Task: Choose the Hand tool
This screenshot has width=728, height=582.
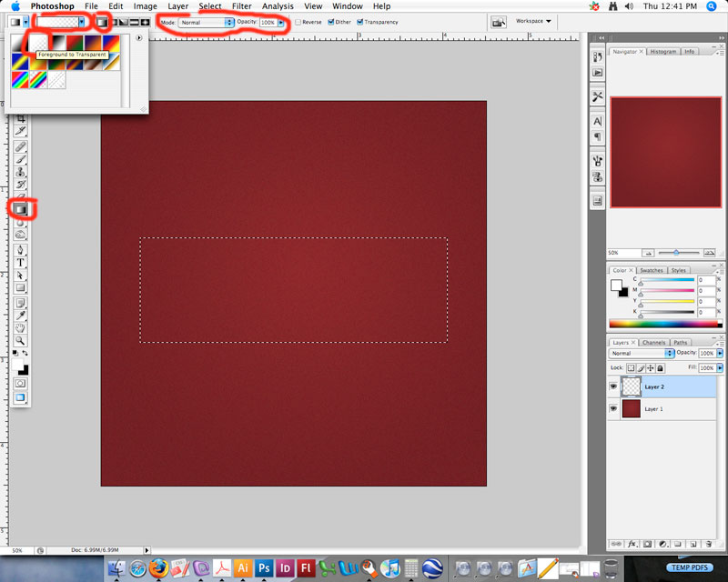Action: 20,327
